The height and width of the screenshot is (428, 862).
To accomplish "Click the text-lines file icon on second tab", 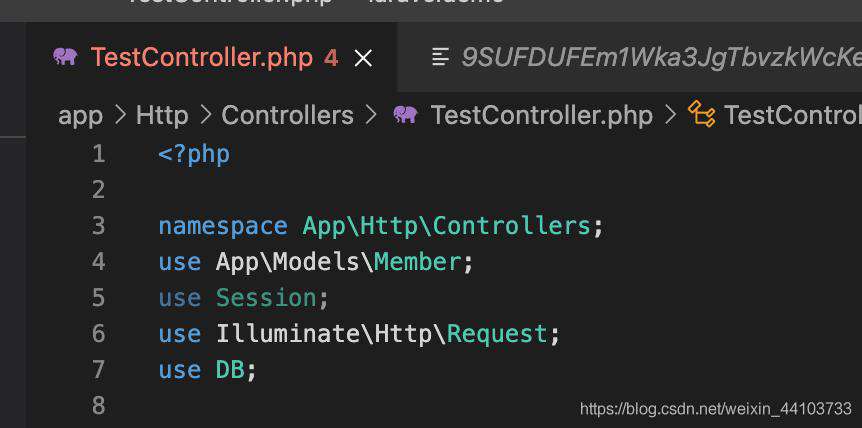I will (x=440, y=57).
